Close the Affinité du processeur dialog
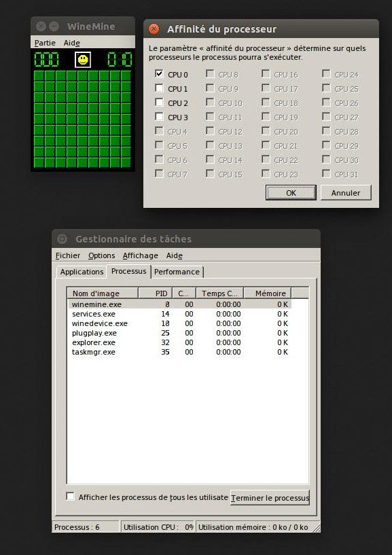 point(154,29)
